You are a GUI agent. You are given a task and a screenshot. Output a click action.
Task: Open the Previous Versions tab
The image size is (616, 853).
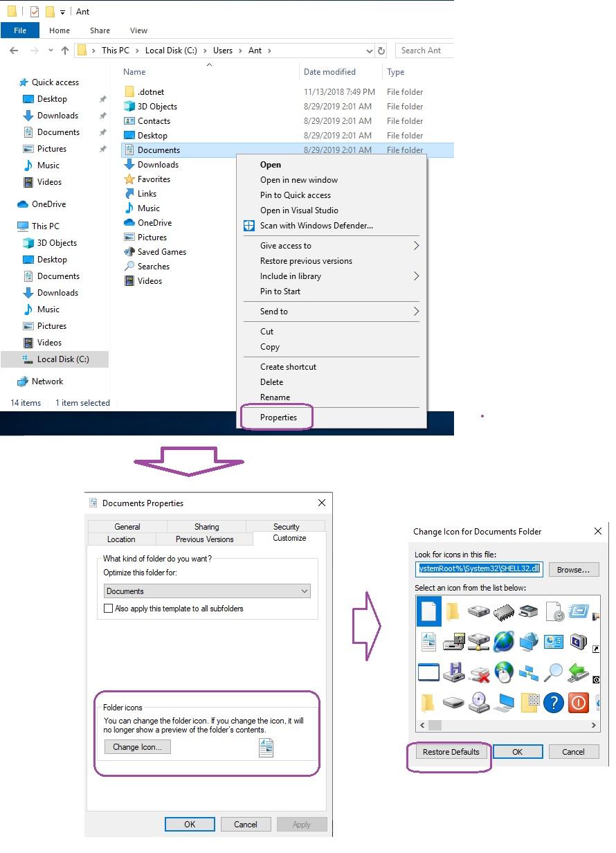(204, 539)
